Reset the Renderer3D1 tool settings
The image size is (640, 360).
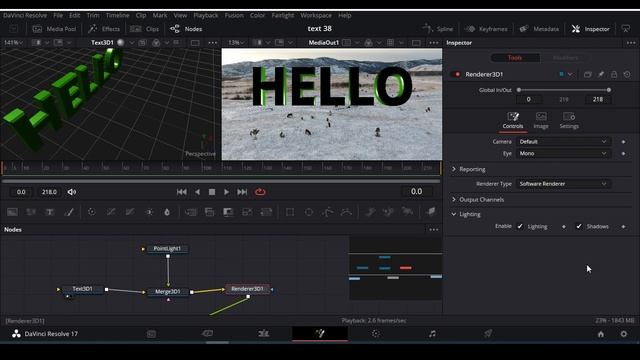click(627, 74)
